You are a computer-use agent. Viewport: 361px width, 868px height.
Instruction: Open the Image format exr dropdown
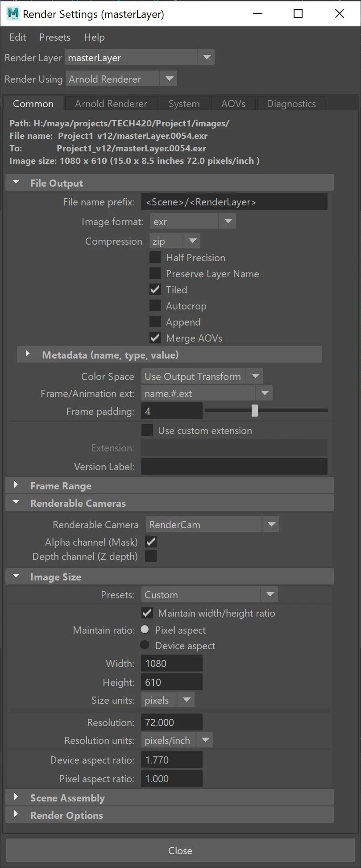(x=193, y=221)
